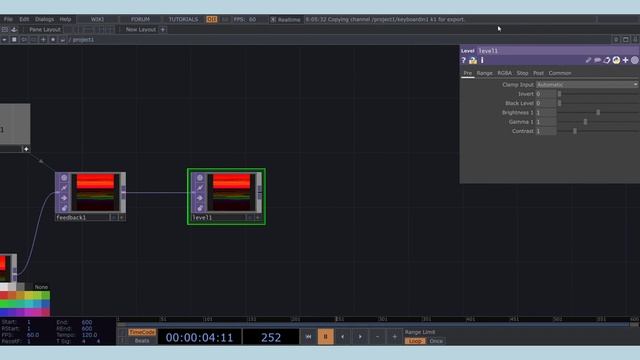Click the frame counter showing 252
Viewport: 640px width, 360px height.
click(271, 337)
